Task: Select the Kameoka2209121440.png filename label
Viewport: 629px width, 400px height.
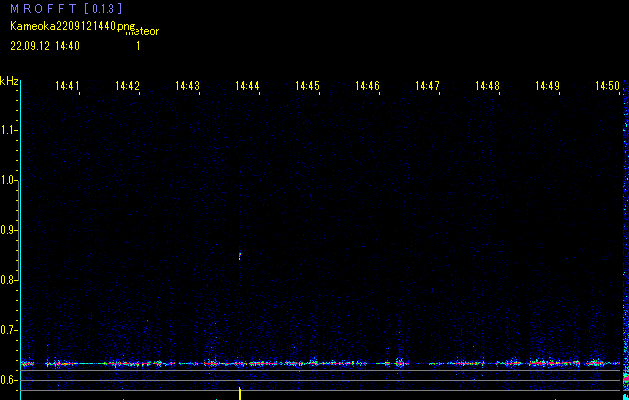Action: [x=73, y=26]
